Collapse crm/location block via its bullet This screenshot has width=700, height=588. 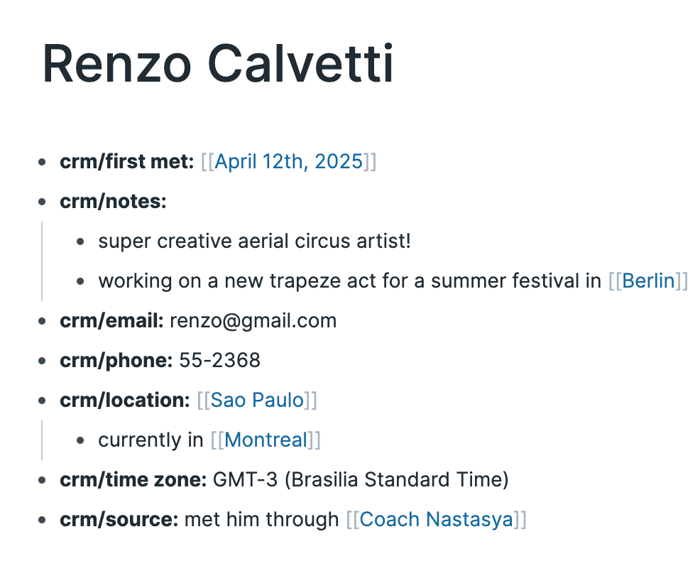click(x=42, y=401)
